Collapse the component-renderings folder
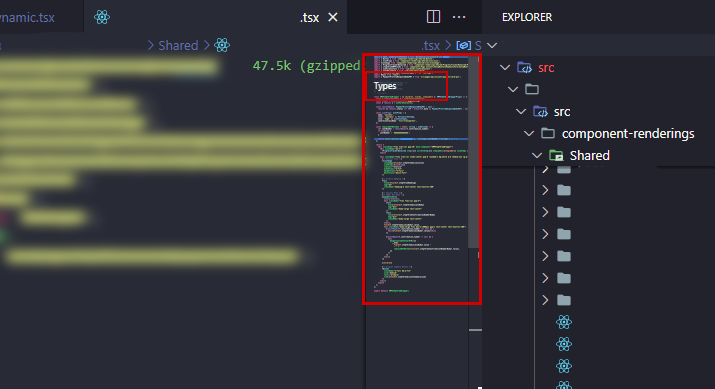715x389 pixels. pos(529,134)
